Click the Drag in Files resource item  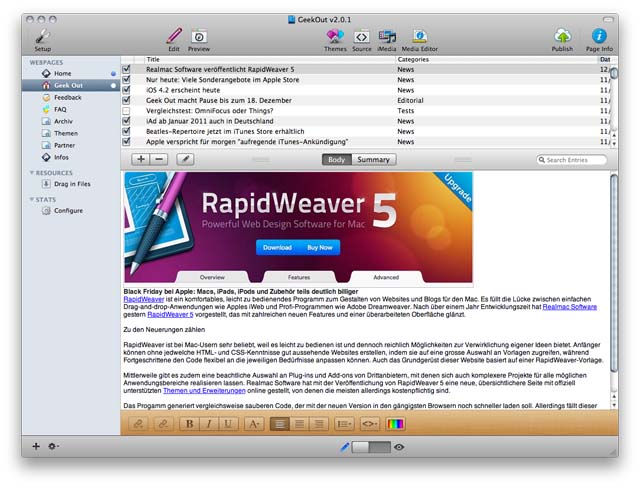pyautogui.click(x=71, y=184)
